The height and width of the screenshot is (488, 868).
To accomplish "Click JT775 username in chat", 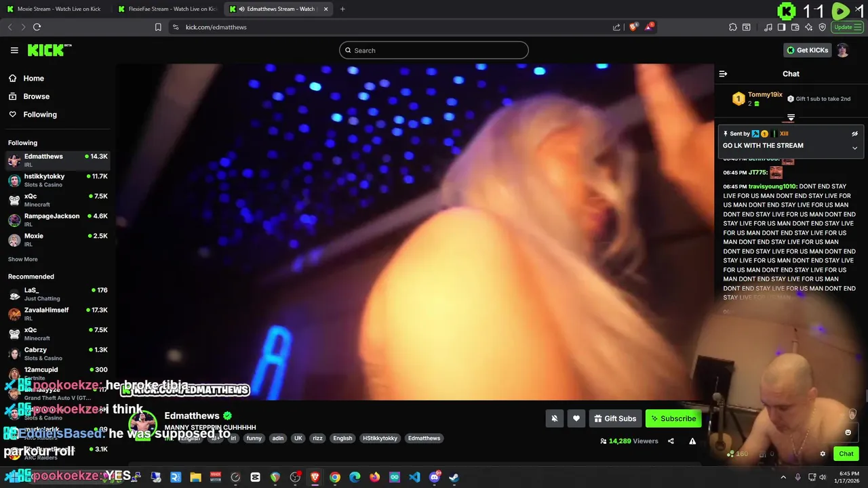I will 757,173.
